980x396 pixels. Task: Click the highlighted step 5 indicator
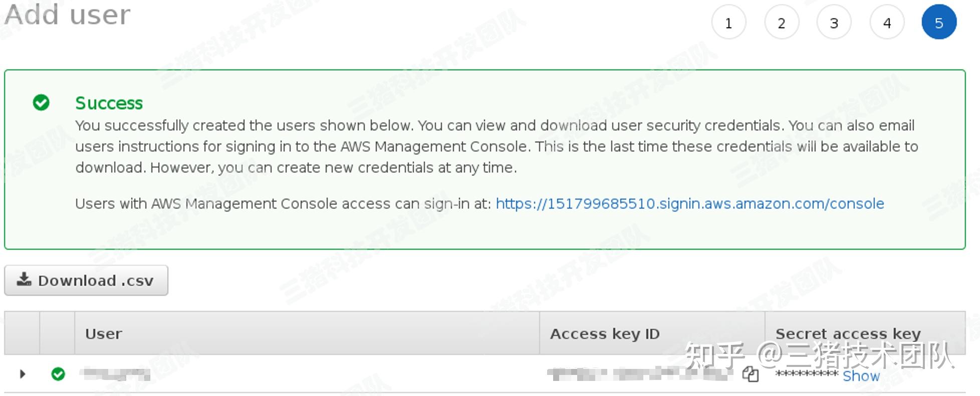939,23
